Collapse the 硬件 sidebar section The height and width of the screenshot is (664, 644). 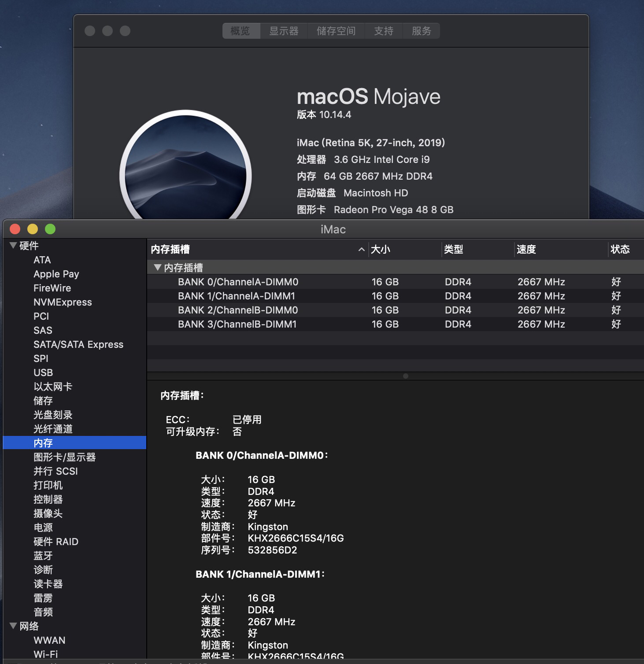pyautogui.click(x=13, y=245)
